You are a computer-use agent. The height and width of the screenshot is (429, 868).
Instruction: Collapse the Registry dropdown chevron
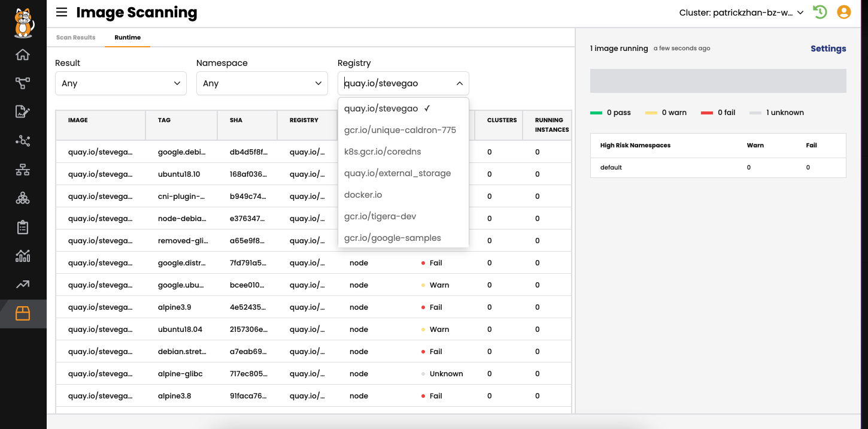(459, 83)
